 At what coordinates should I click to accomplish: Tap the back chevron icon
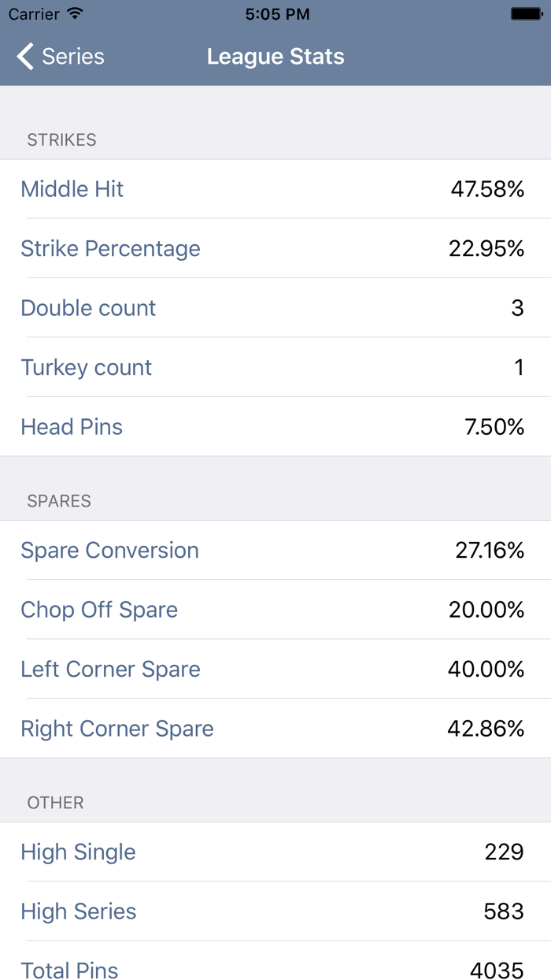click(25, 57)
